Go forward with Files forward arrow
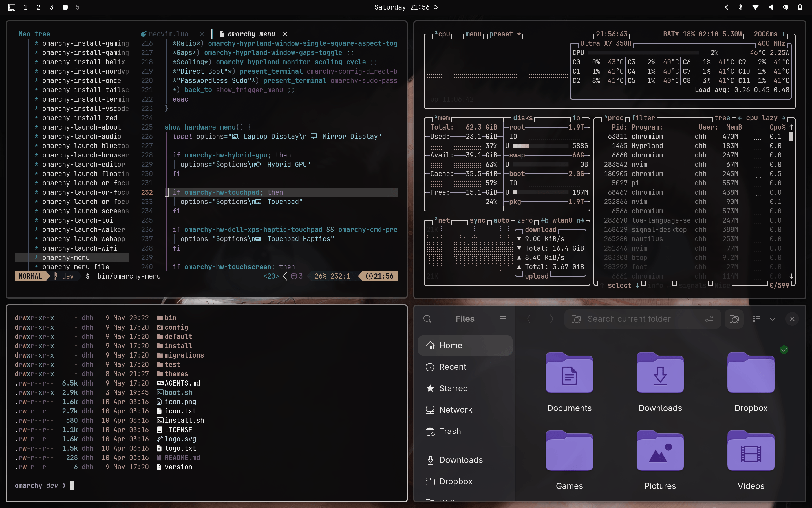 click(x=551, y=319)
